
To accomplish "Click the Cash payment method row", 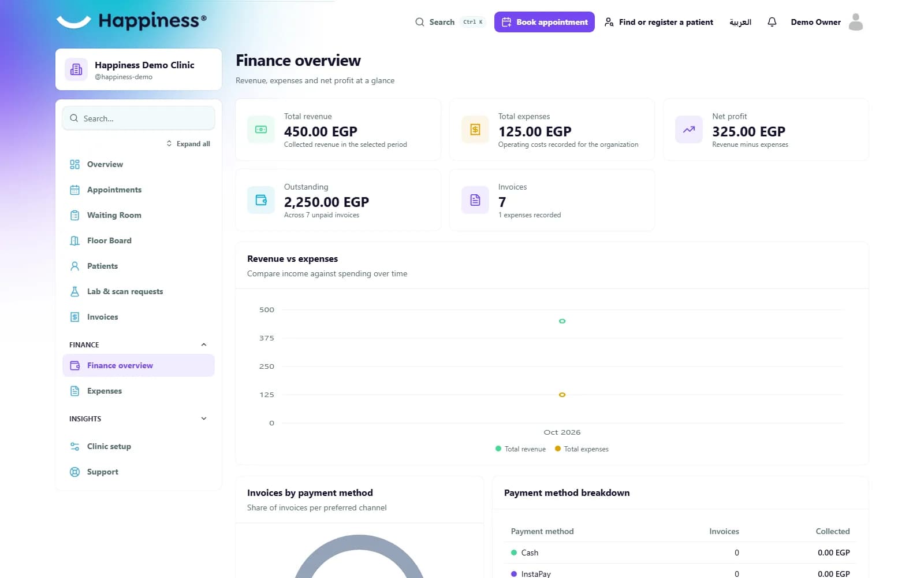I will [680, 553].
